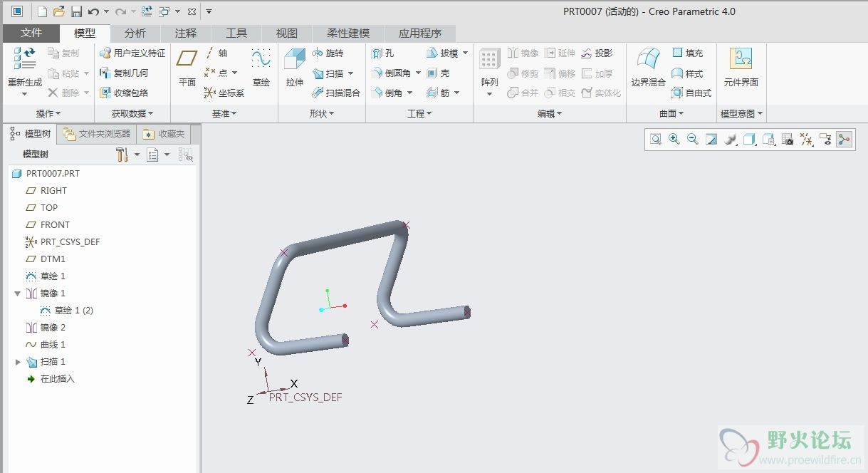Switch to the 分析 (Analysis) ribbon tab
This screenshot has width=868, height=473.
point(135,33)
